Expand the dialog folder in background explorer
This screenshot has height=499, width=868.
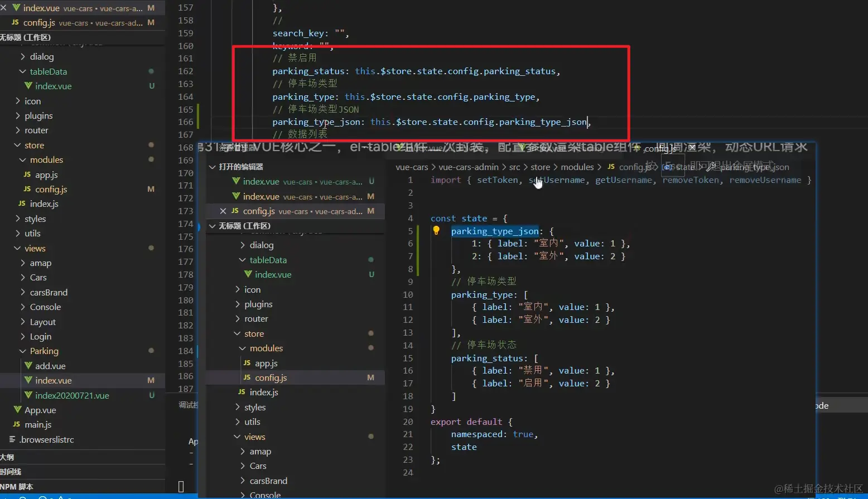23,56
